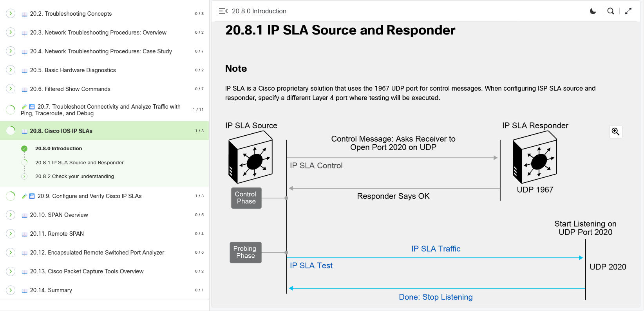Open the search magnifier icon
Image resolution: width=644 pixels, height=311 pixels.
click(610, 11)
